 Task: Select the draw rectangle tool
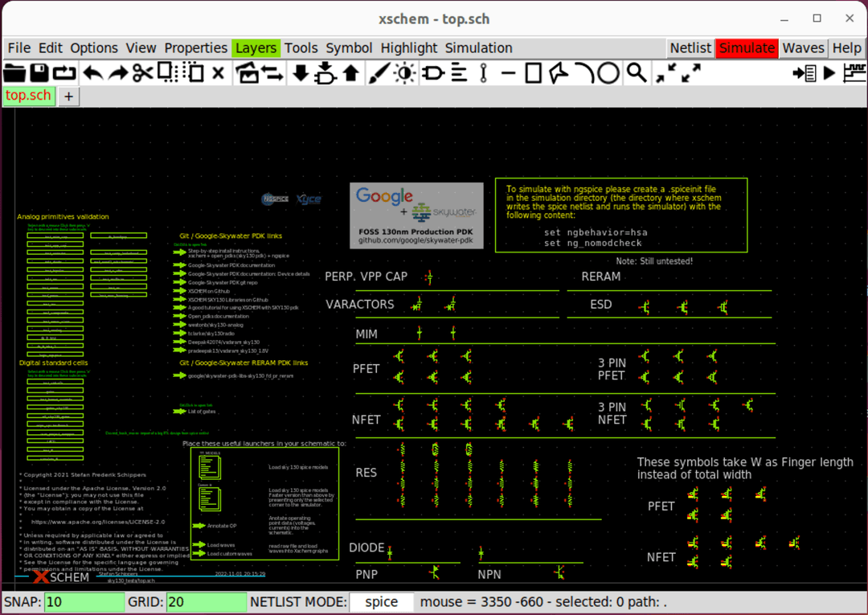point(533,73)
